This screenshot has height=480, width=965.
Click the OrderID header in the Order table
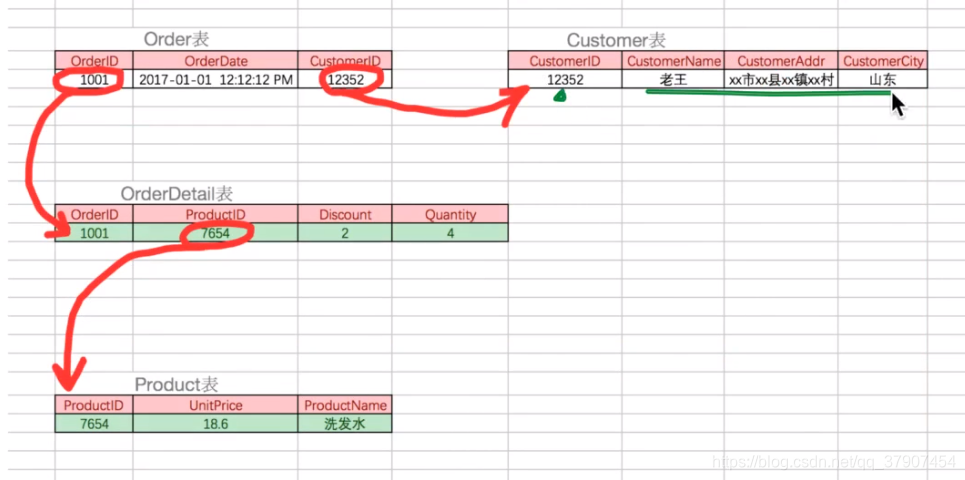pyautogui.click(x=94, y=61)
